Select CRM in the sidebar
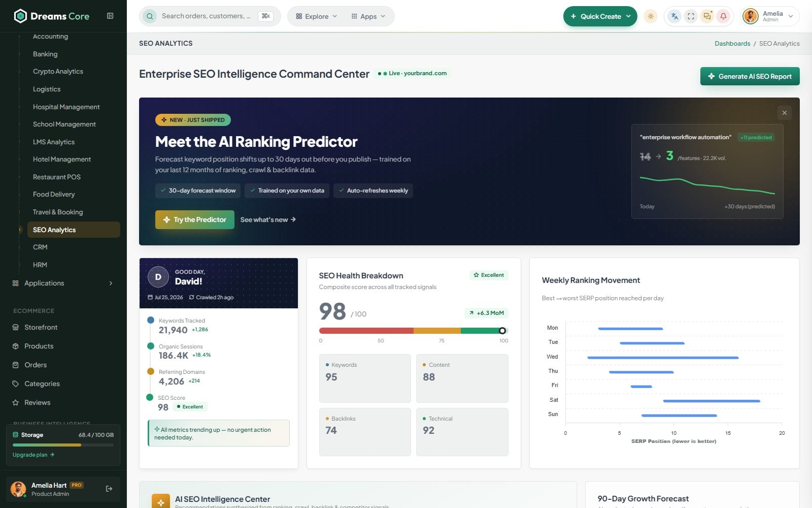This screenshot has height=508, width=812. (40, 247)
